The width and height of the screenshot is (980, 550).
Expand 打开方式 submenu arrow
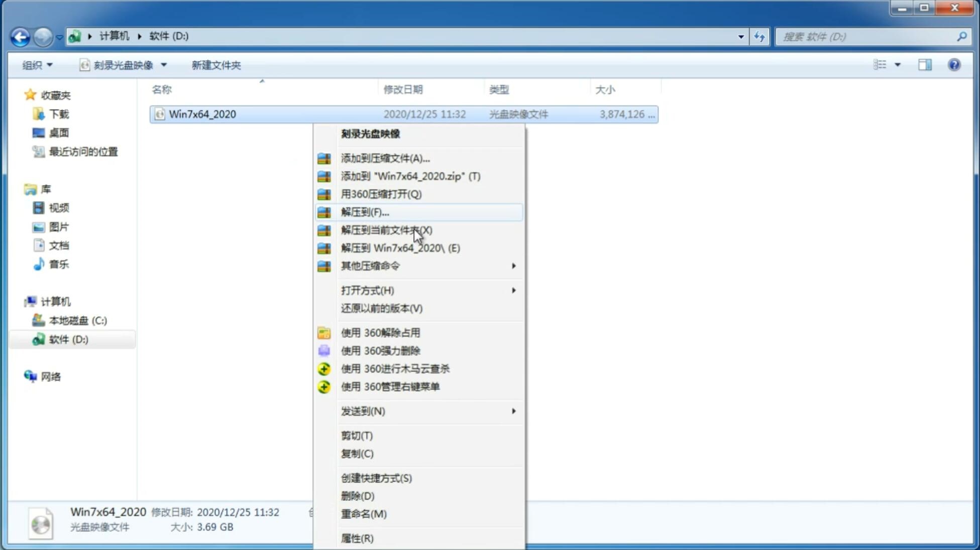click(513, 290)
